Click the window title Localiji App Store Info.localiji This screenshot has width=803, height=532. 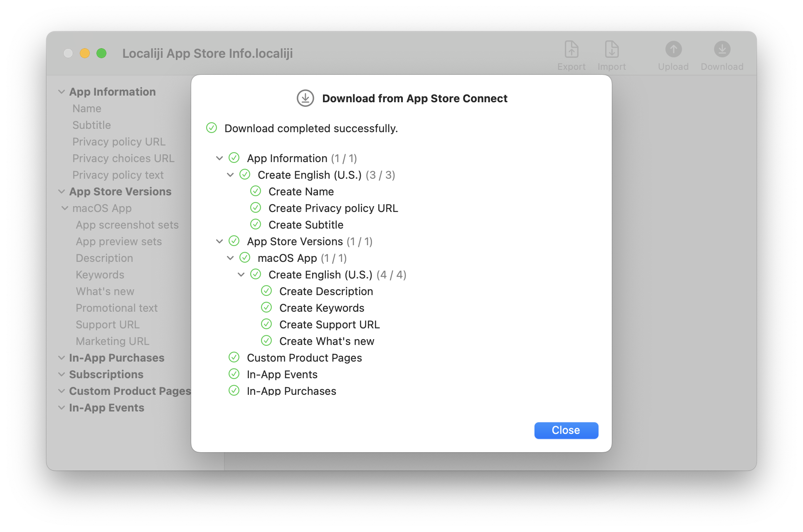(207, 53)
